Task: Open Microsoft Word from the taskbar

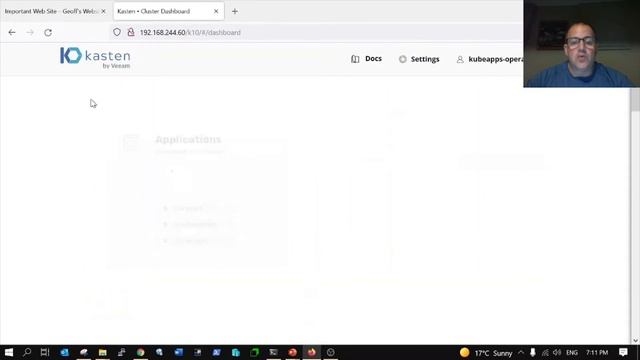Action: pyautogui.click(x=178, y=352)
